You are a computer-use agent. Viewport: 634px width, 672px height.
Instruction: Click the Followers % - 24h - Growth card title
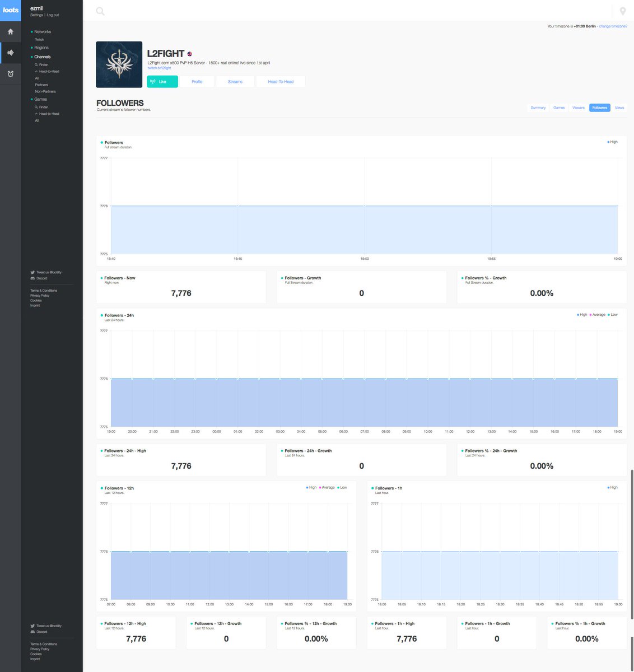click(491, 451)
